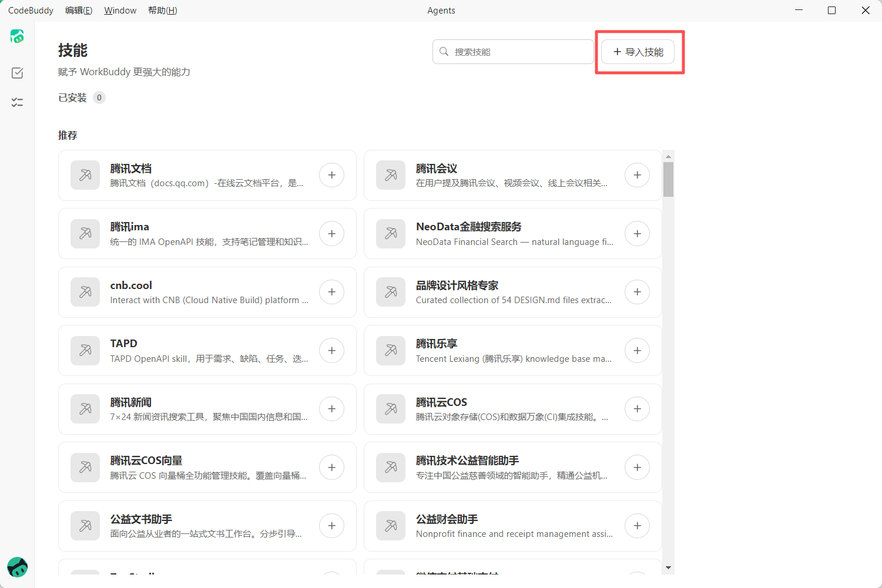Open the 品牌设计风格专家 title

pos(457,285)
